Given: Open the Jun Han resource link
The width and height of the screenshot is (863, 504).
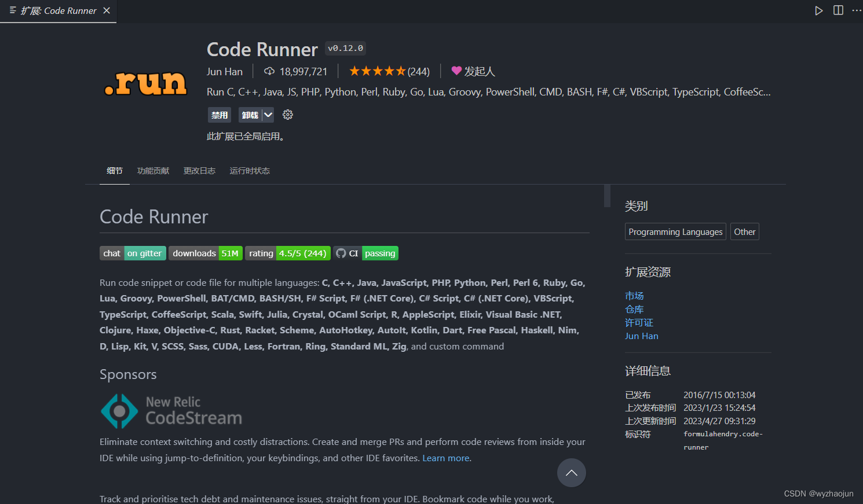Looking at the screenshot, I should pos(642,336).
